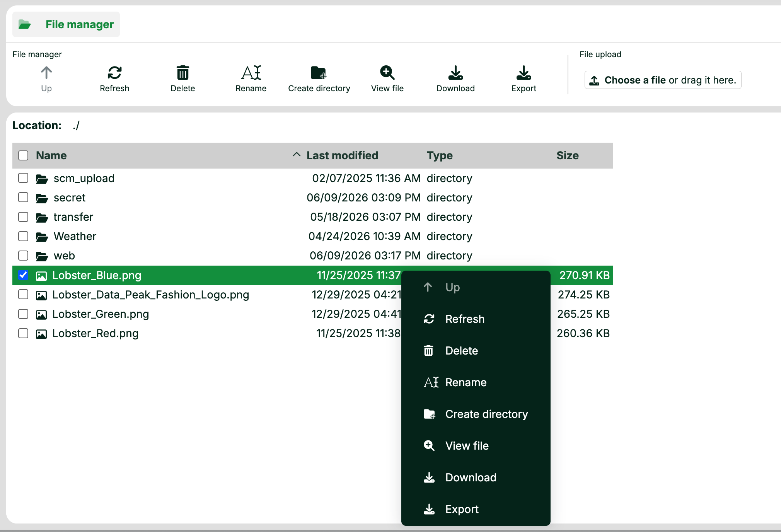The image size is (781, 532).
Task: Sort by Size column header
Action: click(568, 155)
